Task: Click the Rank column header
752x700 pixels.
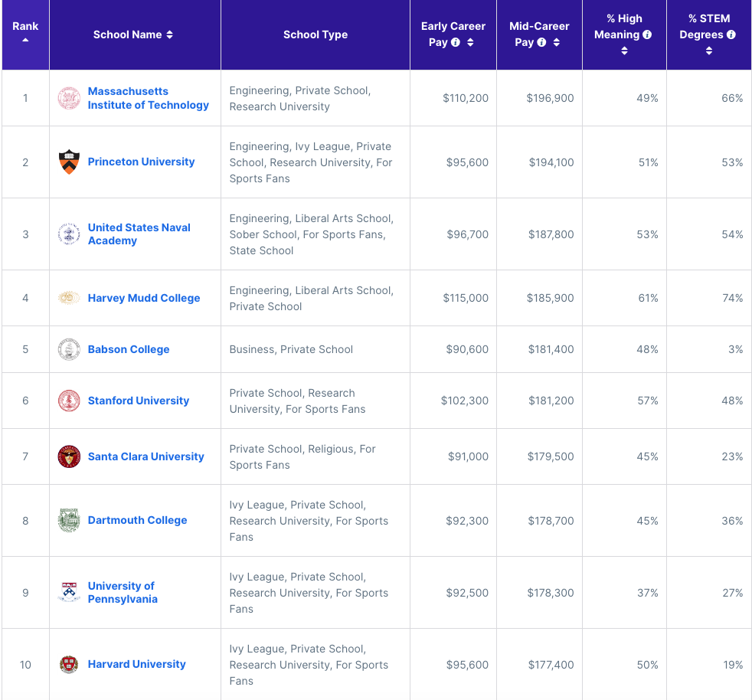Action: pyautogui.click(x=25, y=34)
